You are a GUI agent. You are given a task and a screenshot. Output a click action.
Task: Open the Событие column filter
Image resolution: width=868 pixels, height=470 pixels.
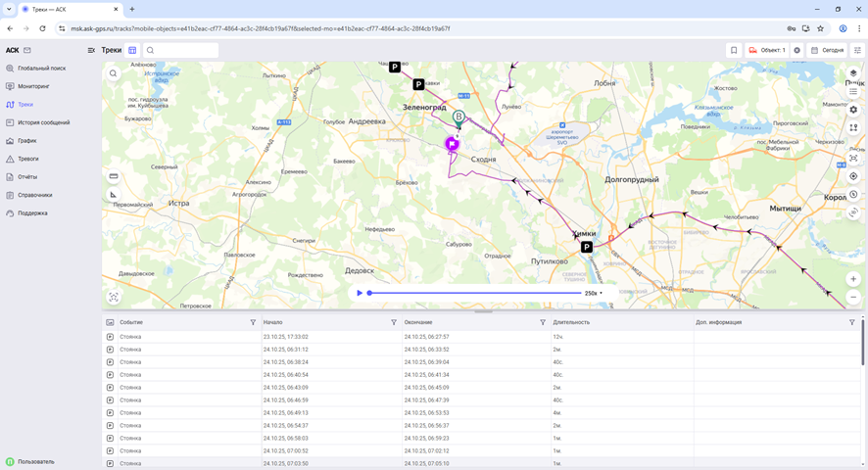tap(253, 322)
